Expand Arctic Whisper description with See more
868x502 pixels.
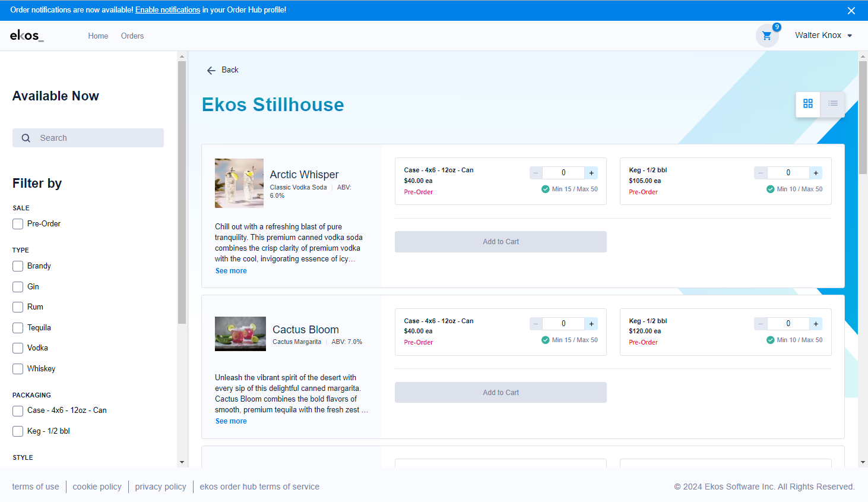(x=231, y=271)
